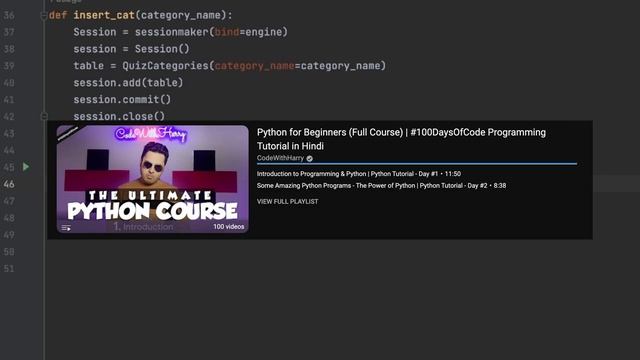Click line number 46 in the gutter

(9, 184)
